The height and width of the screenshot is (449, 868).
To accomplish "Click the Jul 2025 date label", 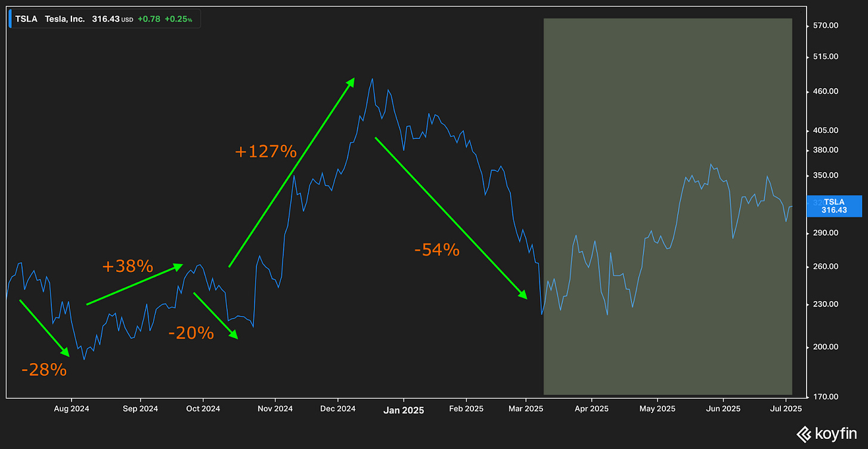I will pyautogui.click(x=786, y=409).
